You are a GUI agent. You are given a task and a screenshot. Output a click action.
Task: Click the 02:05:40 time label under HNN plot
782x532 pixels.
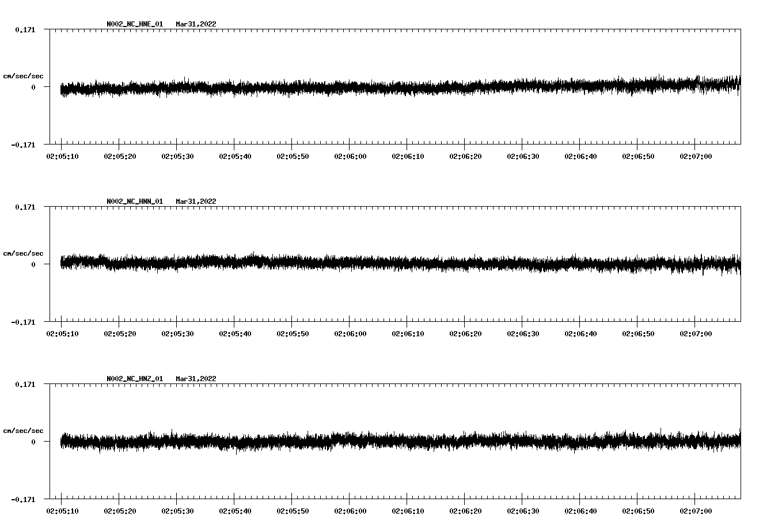[235, 333]
